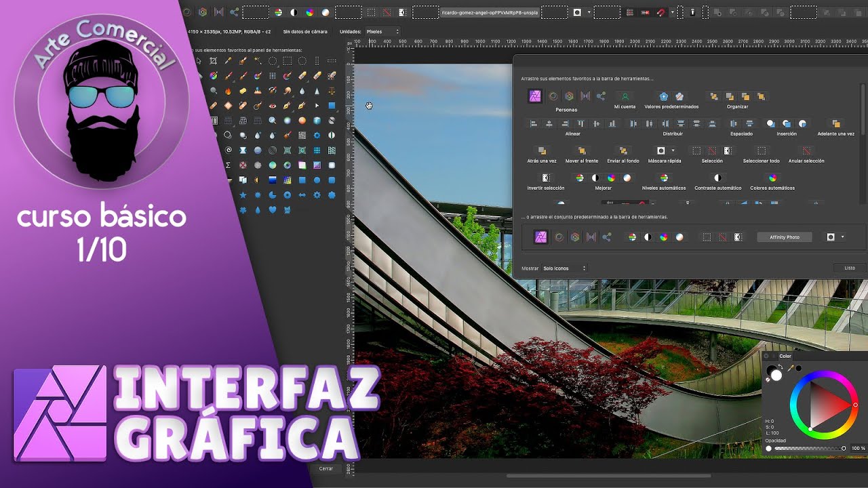Select the Color panel tab
The height and width of the screenshot is (488, 868).
(785, 356)
